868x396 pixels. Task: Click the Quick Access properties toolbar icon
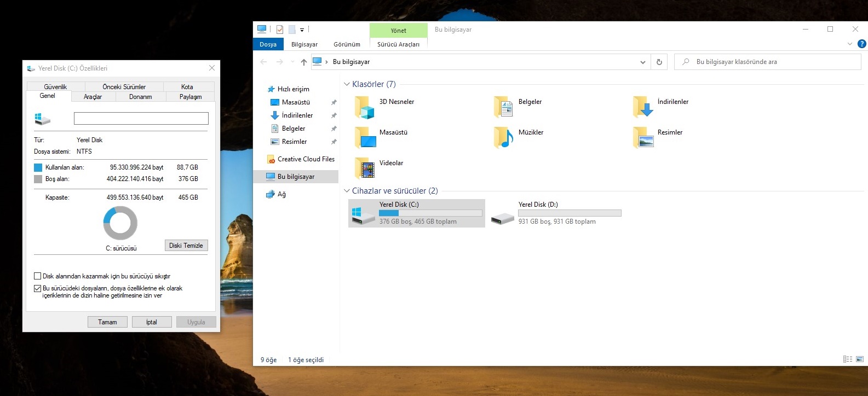pyautogui.click(x=279, y=30)
